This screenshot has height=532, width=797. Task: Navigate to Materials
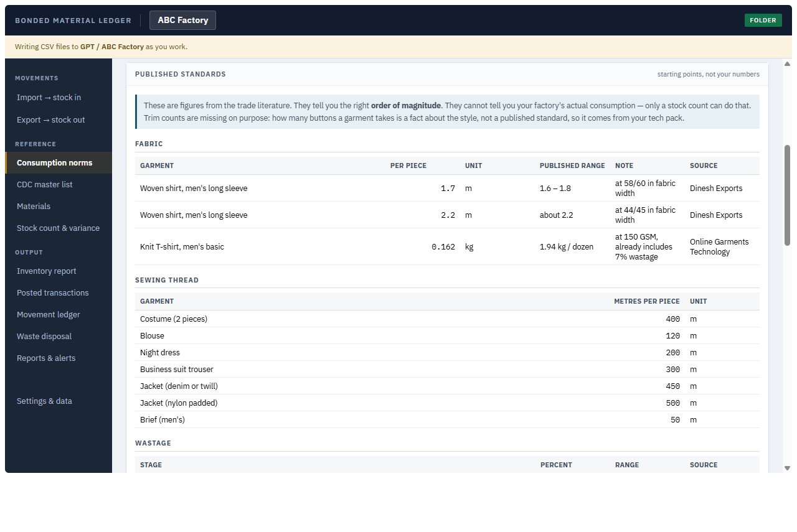click(59, 207)
